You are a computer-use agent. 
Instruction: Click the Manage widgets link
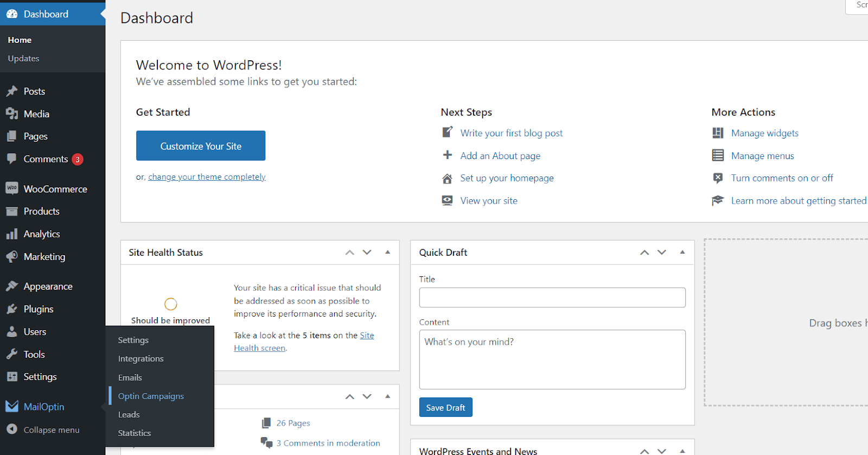[x=765, y=133]
